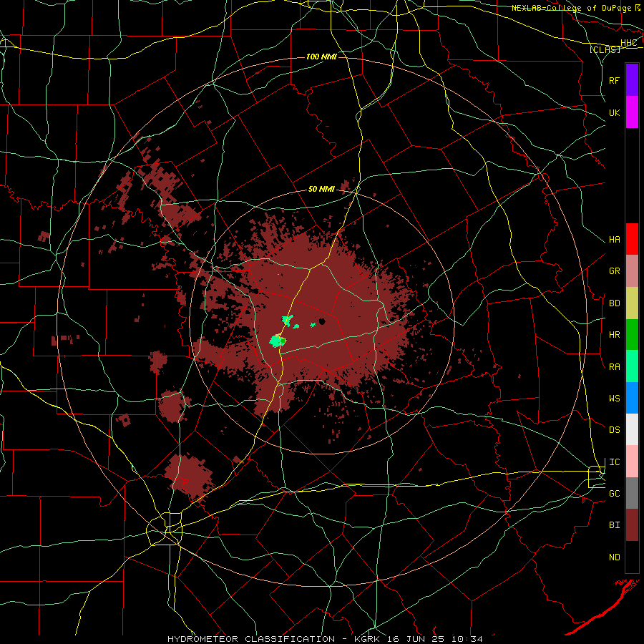Screen dimensions: 644x644
Task: Click the IC legend label
Action: [614, 462]
